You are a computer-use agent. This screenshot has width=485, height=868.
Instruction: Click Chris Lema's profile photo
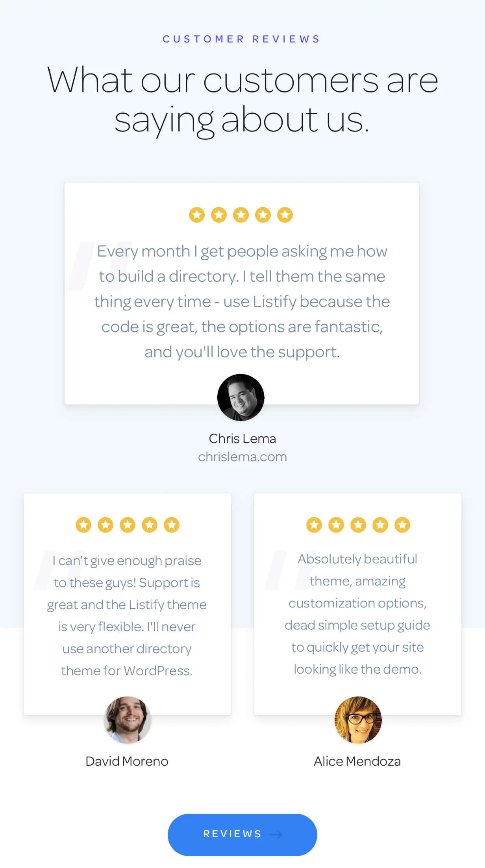242,397
